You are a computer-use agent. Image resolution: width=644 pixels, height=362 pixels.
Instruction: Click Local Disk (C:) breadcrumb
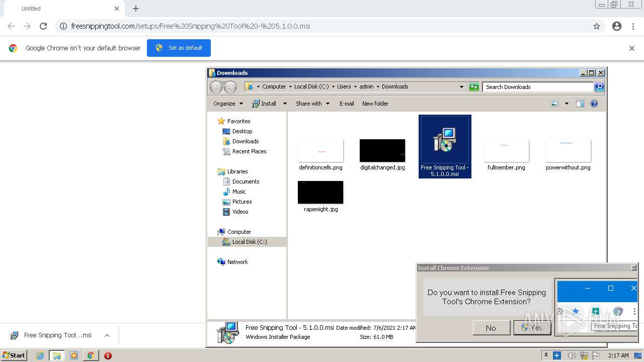[311, 86]
